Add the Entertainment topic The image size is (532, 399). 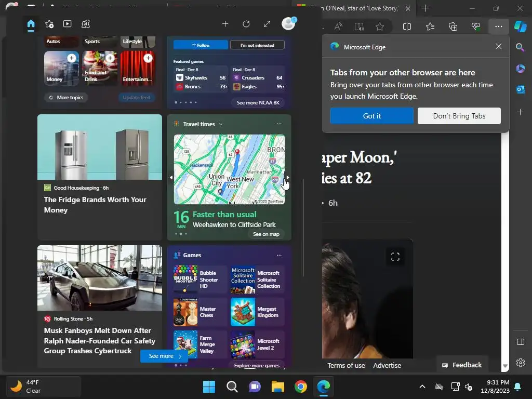(148, 58)
